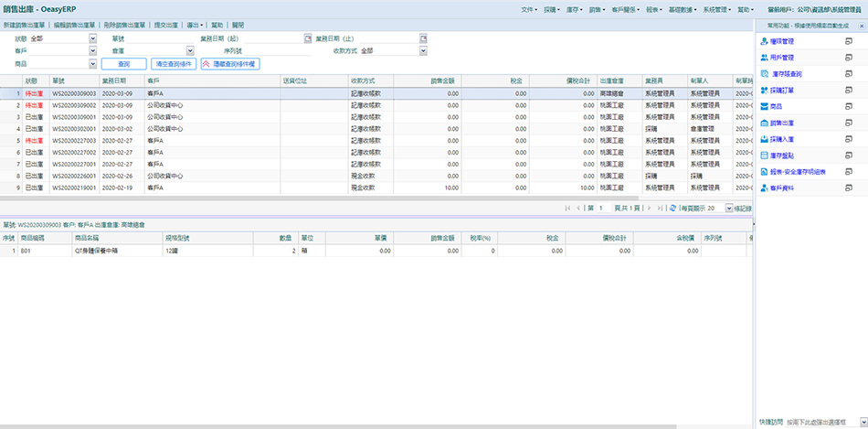Open 權限管理 shortcut icon in sidebar

(x=764, y=41)
